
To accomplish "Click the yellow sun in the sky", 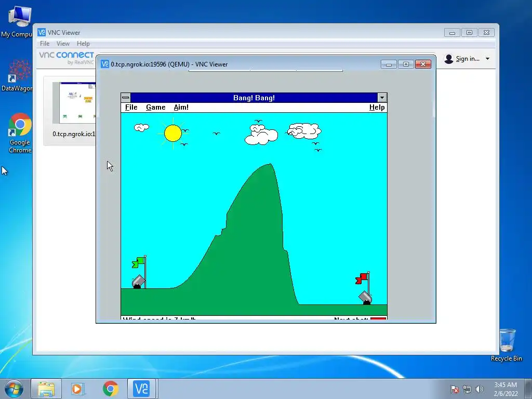I will [173, 133].
